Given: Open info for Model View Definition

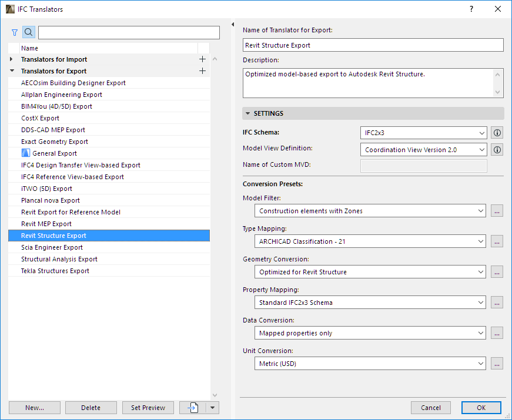Looking at the screenshot, I should point(497,150).
